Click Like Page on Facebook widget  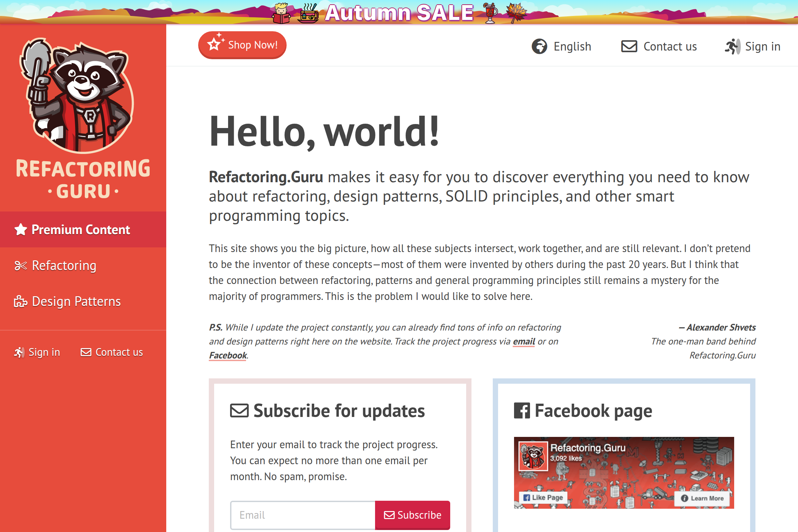coord(543,497)
